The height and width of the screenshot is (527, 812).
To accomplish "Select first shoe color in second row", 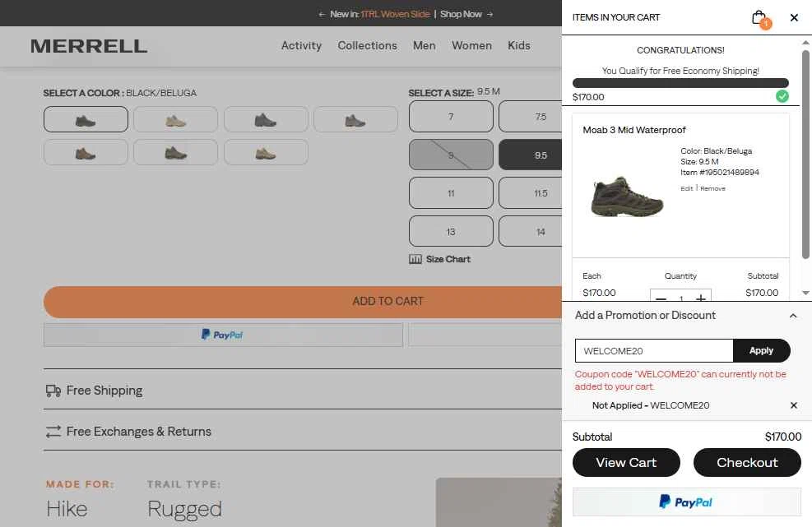I will (x=86, y=152).
